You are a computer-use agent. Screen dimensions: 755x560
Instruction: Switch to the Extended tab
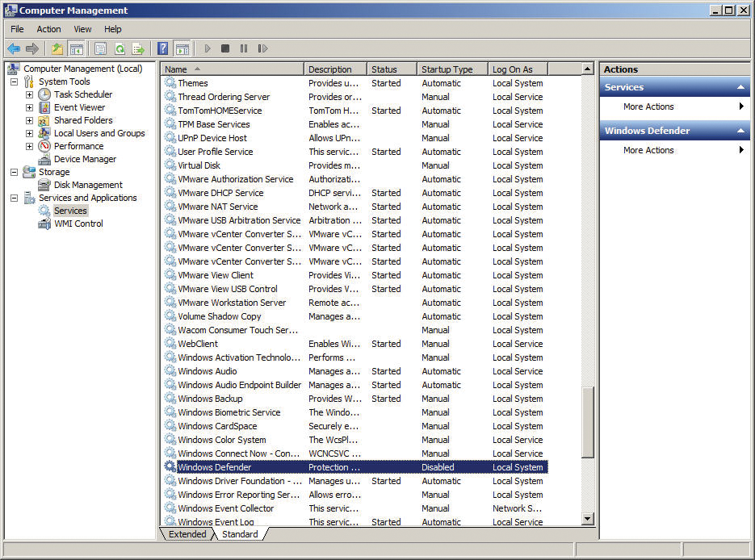coord(187,534)
